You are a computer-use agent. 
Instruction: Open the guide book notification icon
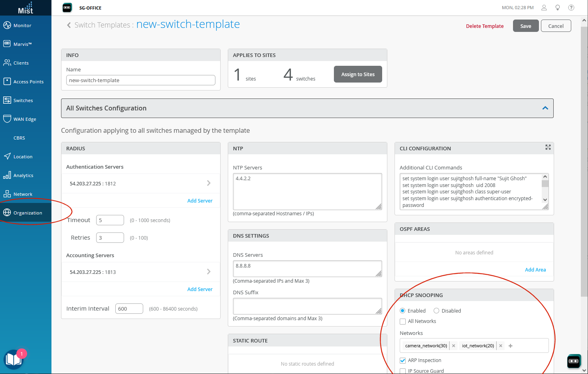(x=14, y=359)
